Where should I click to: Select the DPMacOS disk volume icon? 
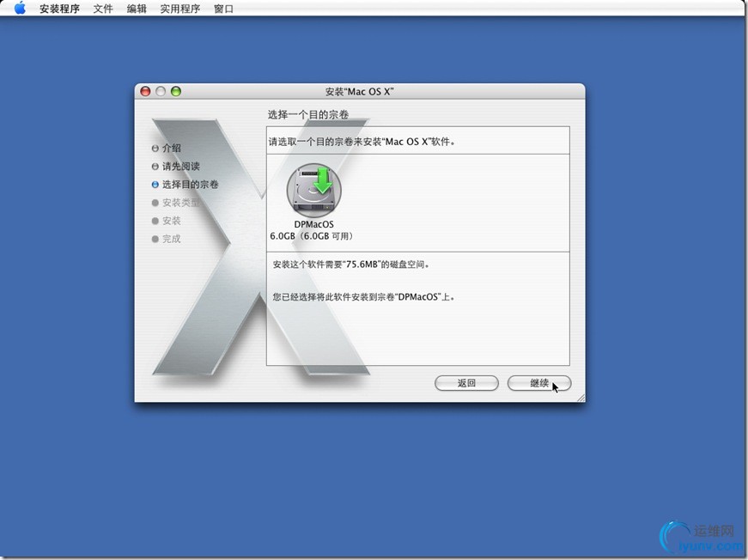pos(314,190)
